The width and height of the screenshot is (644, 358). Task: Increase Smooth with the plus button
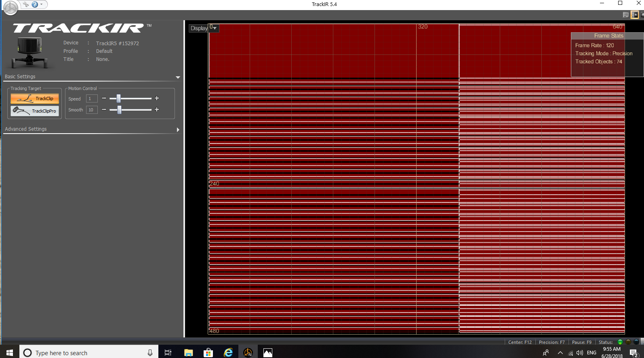pyautogui.click(x=157, y=110)
